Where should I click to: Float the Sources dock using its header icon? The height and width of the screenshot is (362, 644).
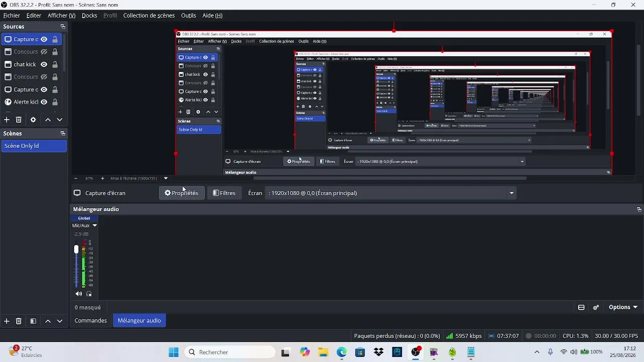click(63, 27)
